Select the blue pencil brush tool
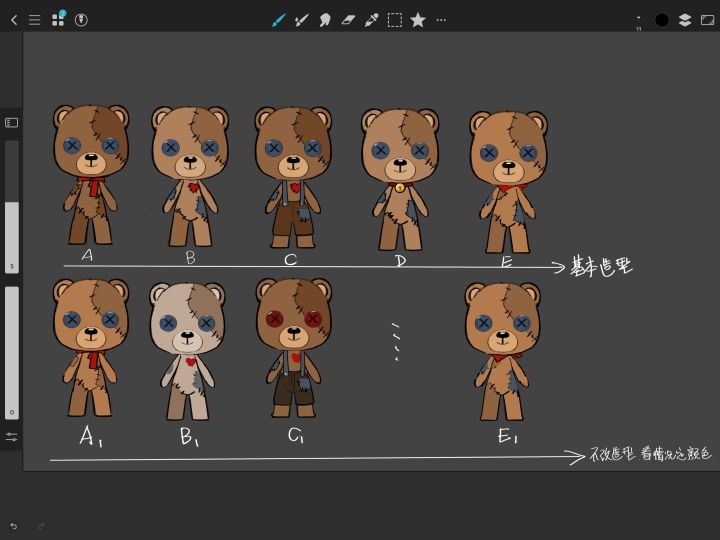Image resolution: width=720 pixels, height=540 pixels. (278, 20)
